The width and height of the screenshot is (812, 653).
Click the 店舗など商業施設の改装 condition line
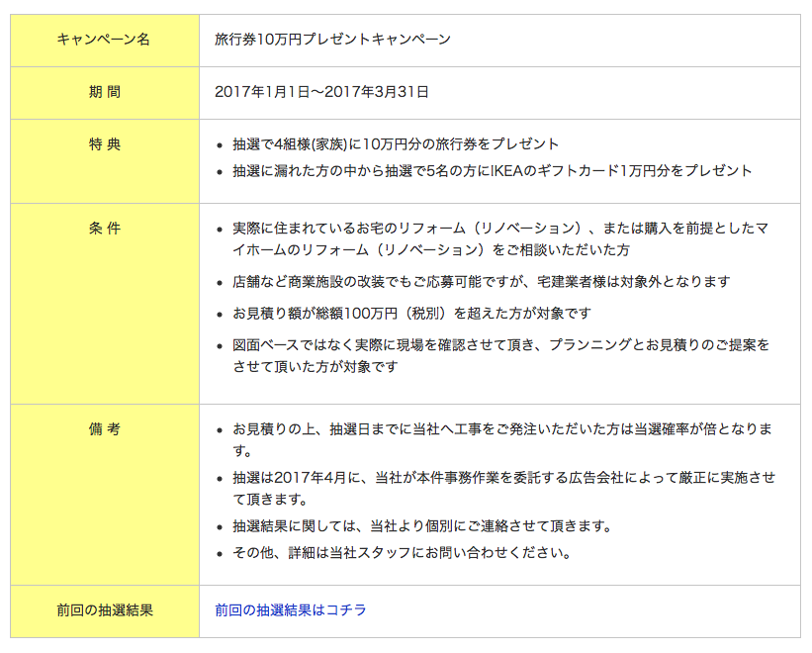coord(481,282)
